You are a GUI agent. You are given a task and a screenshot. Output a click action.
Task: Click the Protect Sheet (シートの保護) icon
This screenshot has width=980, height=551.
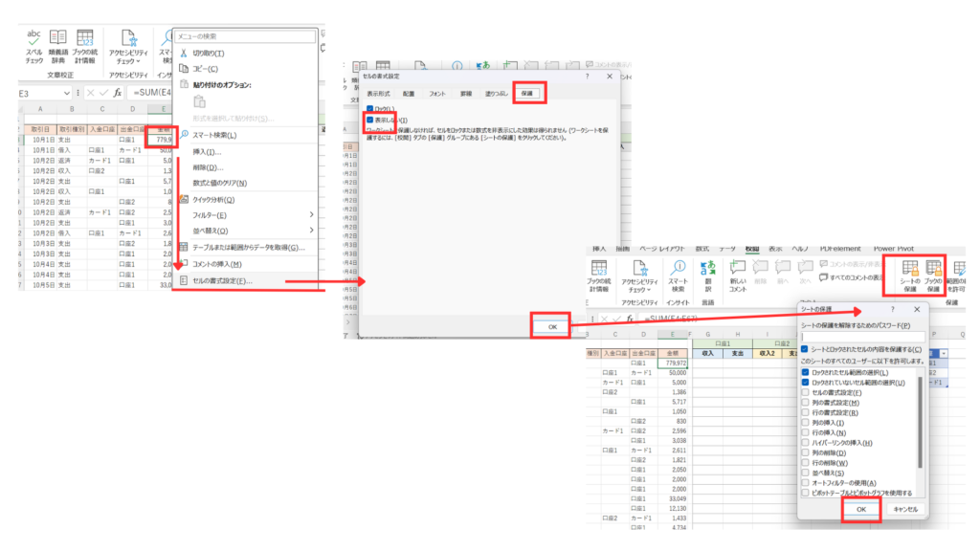(909, 274)
